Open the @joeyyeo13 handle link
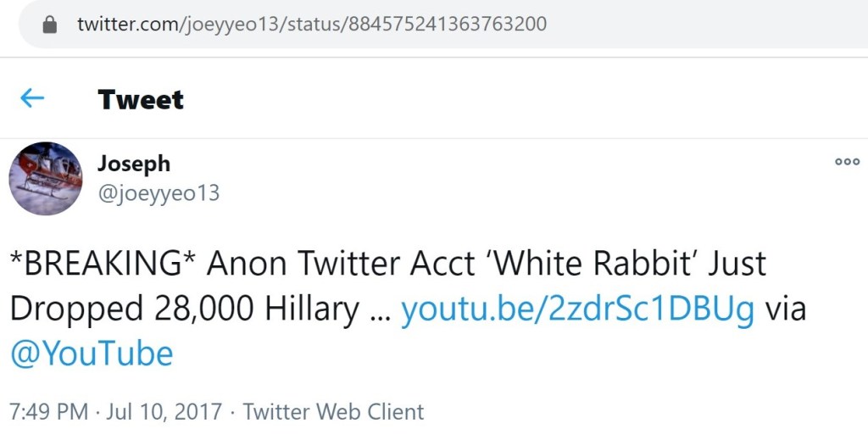This screenshot has height=440, width=868. [159, 193]
